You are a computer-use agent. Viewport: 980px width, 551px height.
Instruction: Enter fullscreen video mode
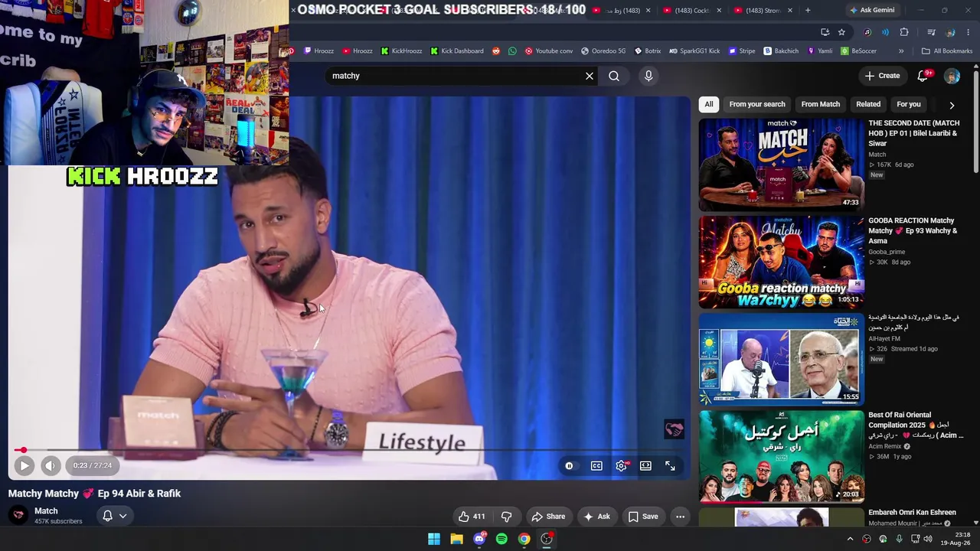pos(670,465)
